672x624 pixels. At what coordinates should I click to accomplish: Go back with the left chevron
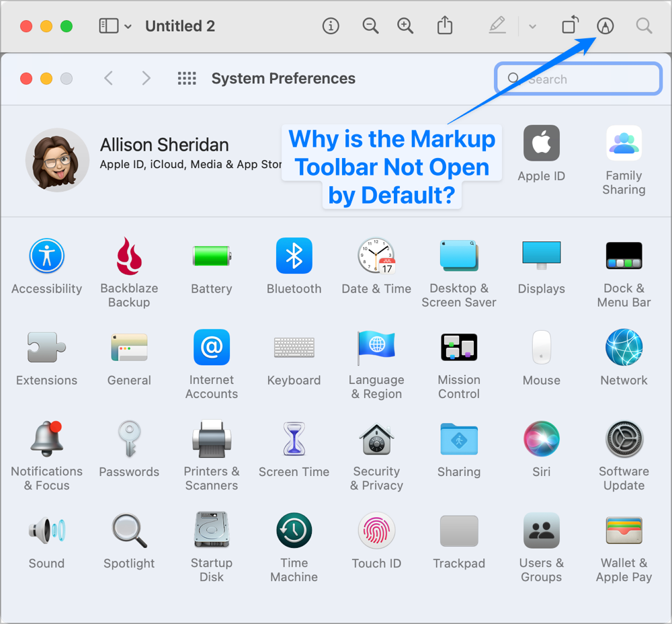[108, 79]
